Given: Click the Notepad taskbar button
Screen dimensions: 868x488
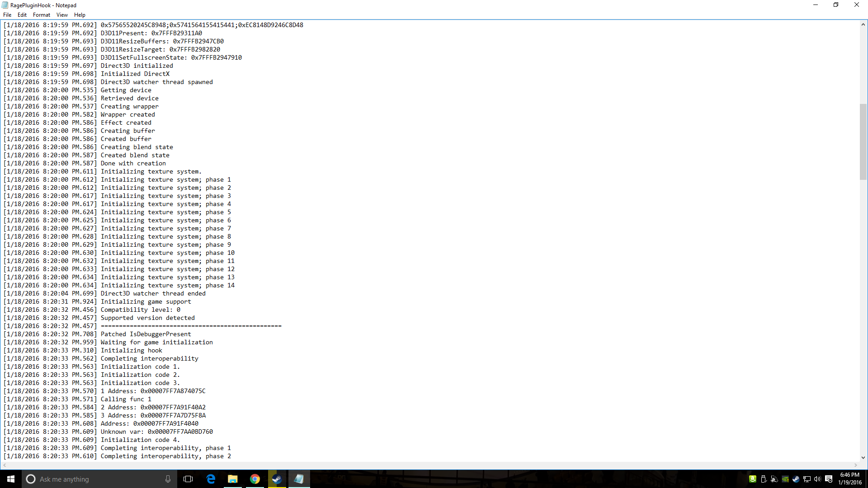Looking at the screenshot, I should [x=299, y=479].
